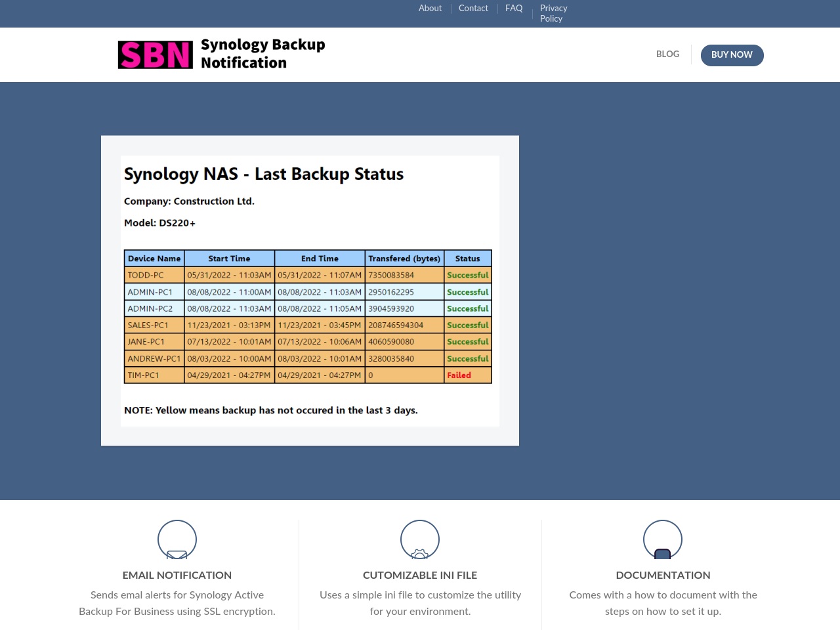
Task: Click start time 05/31/2022 - 11:03AM
Action: 229,276
